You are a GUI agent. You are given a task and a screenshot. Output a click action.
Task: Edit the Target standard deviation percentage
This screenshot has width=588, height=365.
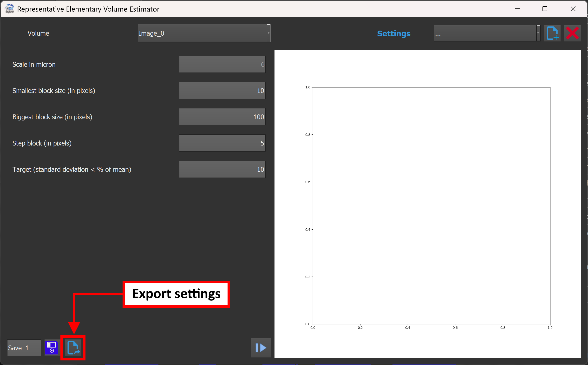pyautogui.click(x=222, y=169)
